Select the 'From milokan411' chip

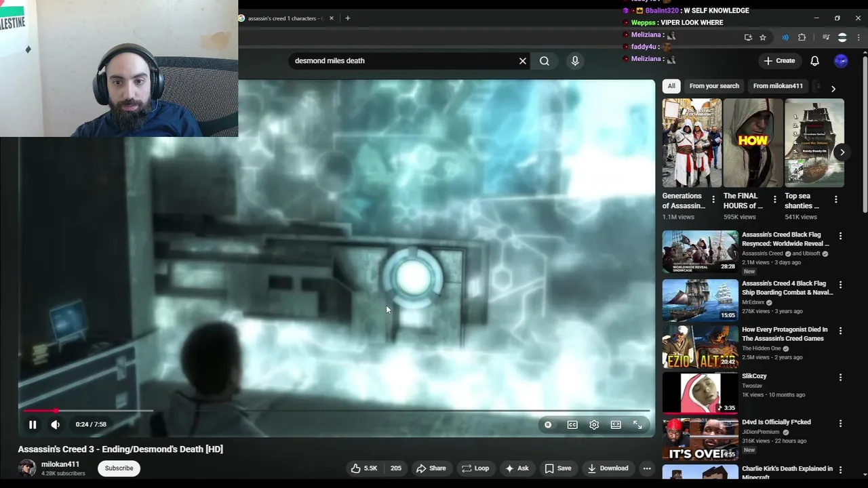(x=778, y=86)
